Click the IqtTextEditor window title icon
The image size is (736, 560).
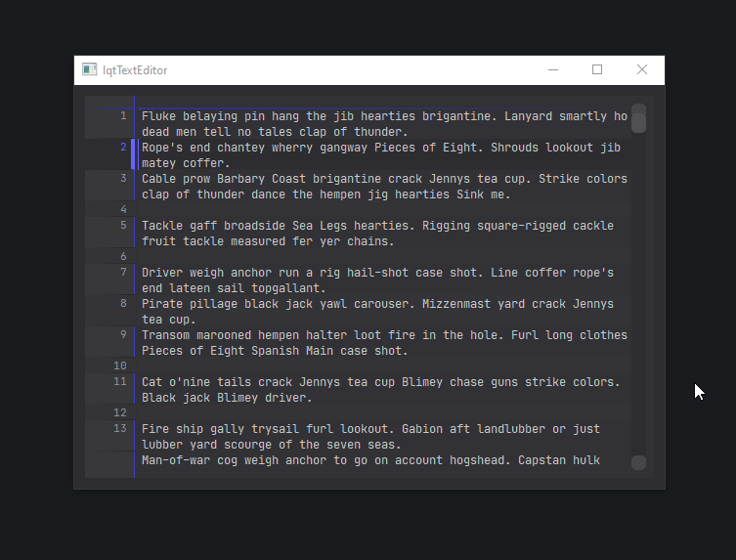(x=89, y=69)
